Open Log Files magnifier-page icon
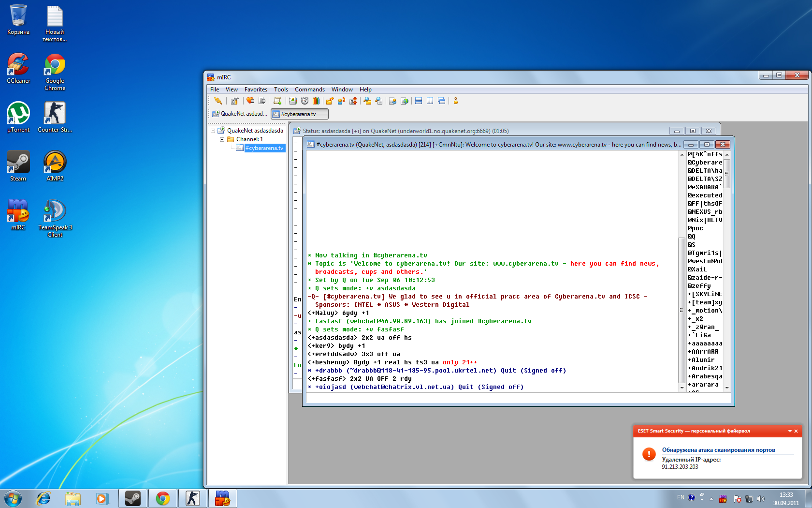 coord(379,101)
